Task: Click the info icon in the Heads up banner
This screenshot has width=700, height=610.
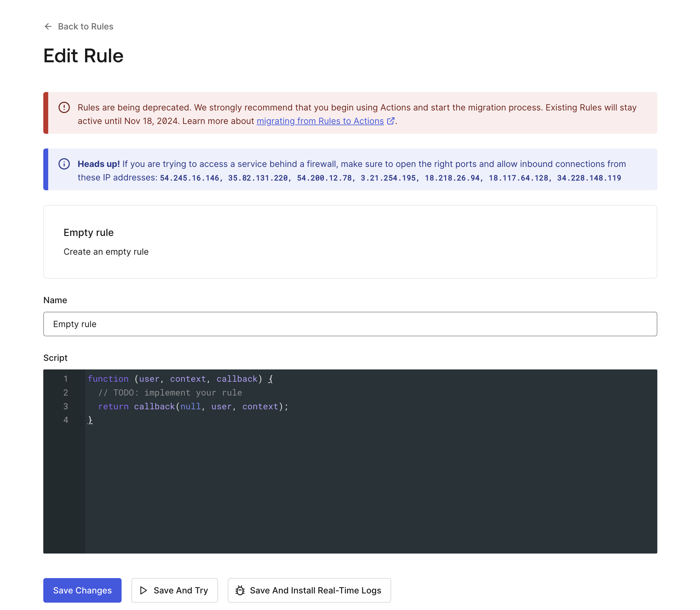Action: pyautogui.click(x=64, y=164)
